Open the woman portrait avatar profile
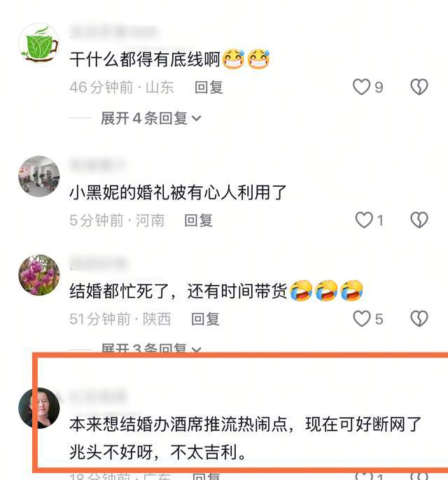This screenshot has width=448, height=480. pos(39,408)
